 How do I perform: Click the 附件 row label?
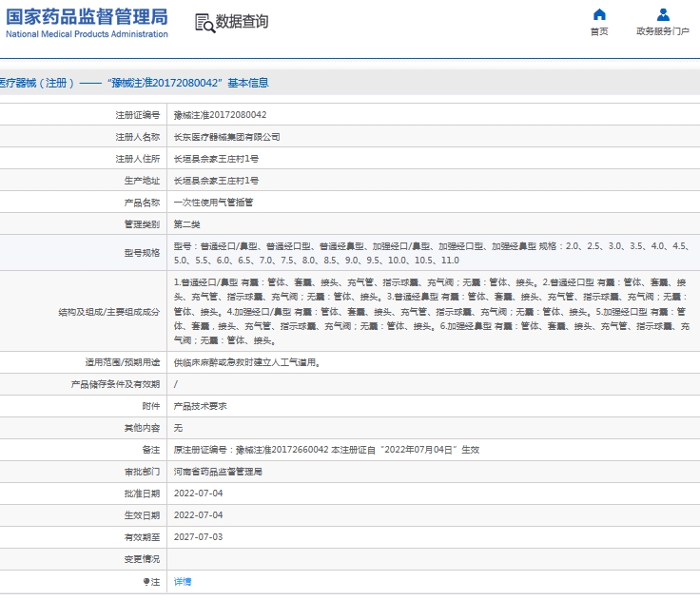pos(151,406)
